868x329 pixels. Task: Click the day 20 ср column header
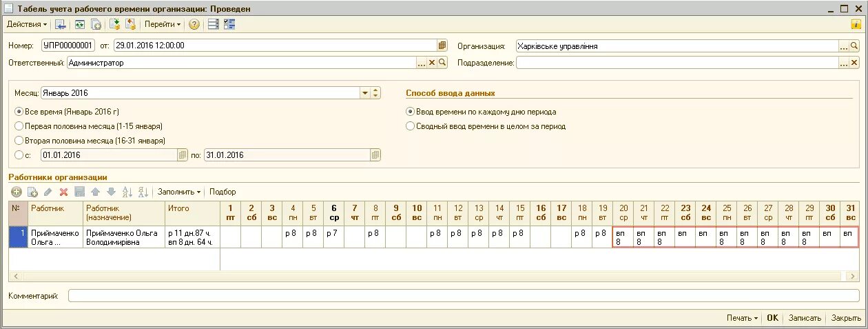point(623,212)
